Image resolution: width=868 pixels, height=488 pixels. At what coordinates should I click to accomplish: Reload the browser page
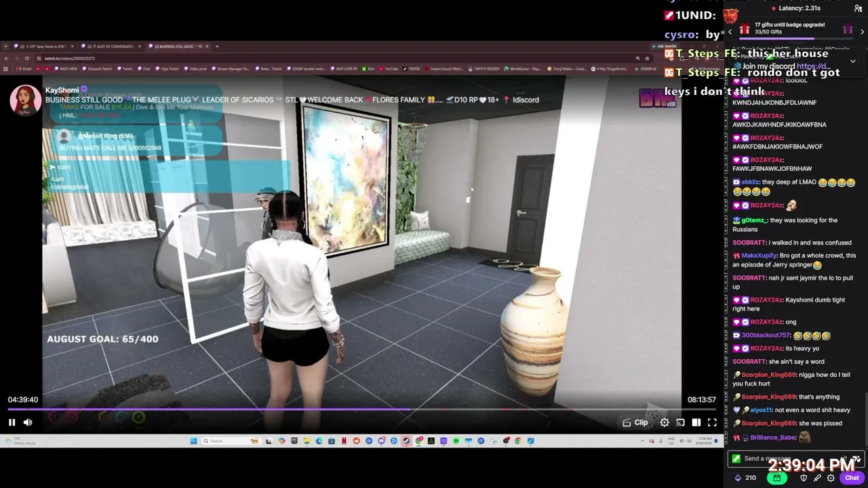tap(27, 58)
